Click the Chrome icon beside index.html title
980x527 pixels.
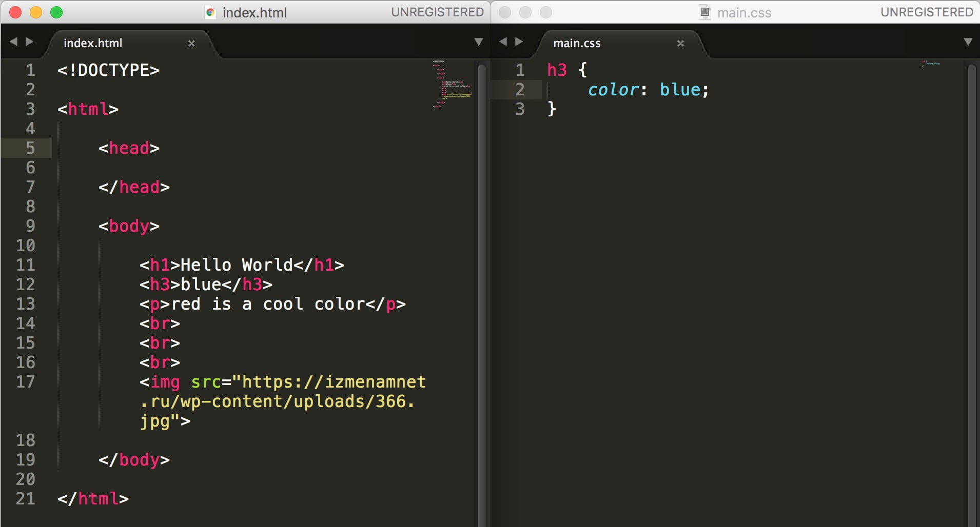point(210,12)
